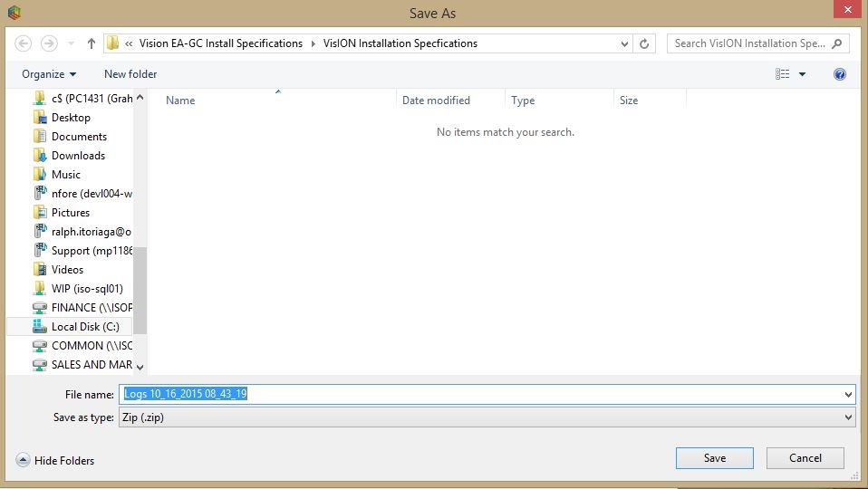Click the New folder button
The image size is (868, 489).
pyautogui.click(x=130, y=74)
